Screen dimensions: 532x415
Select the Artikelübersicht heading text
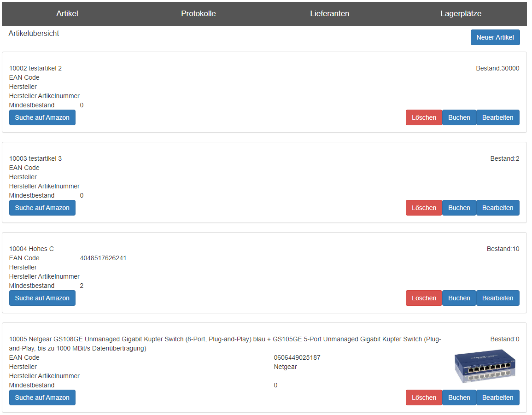tap(34, 33)
